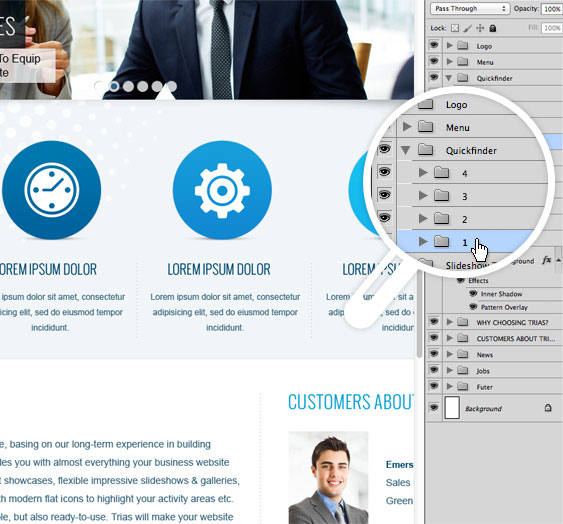This screenshot has width=563, height=524.
Task: Expand the Jobs group triangle
Action: click(x=449, y=370)
